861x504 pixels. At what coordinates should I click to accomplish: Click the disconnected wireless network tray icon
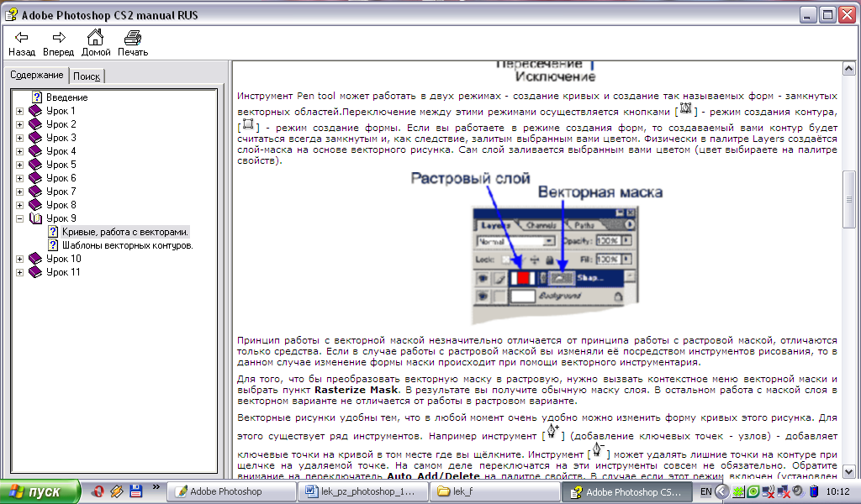click(x=769, y=491)
